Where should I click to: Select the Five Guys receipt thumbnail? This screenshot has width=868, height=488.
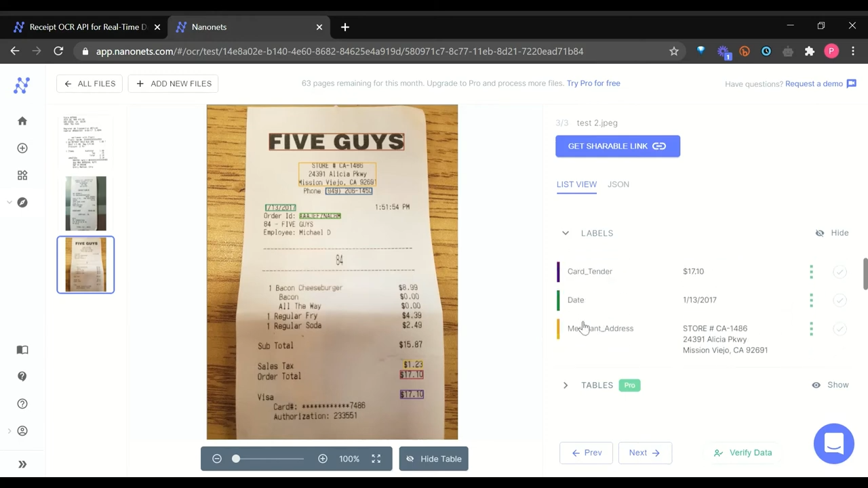pos(85,264)
